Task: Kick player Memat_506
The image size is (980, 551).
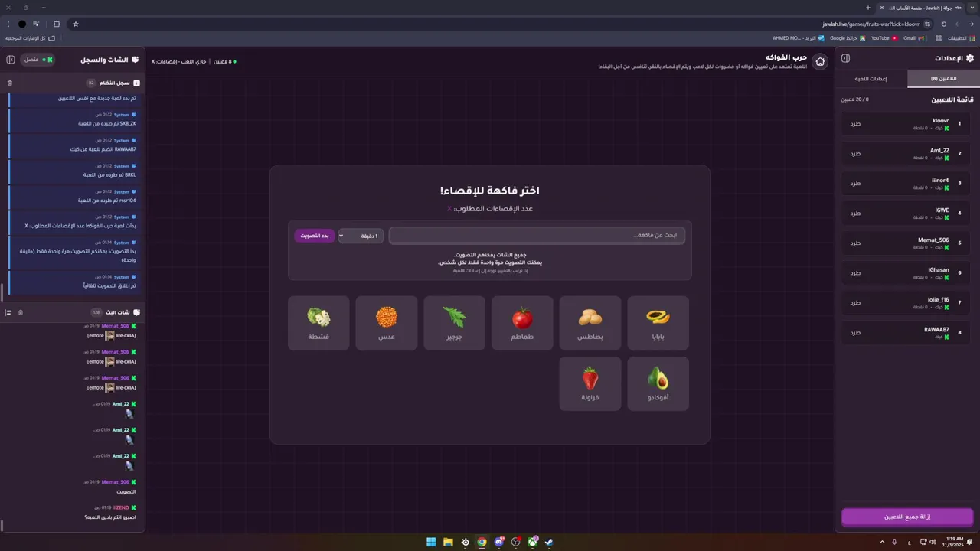Action: (855, 243)
